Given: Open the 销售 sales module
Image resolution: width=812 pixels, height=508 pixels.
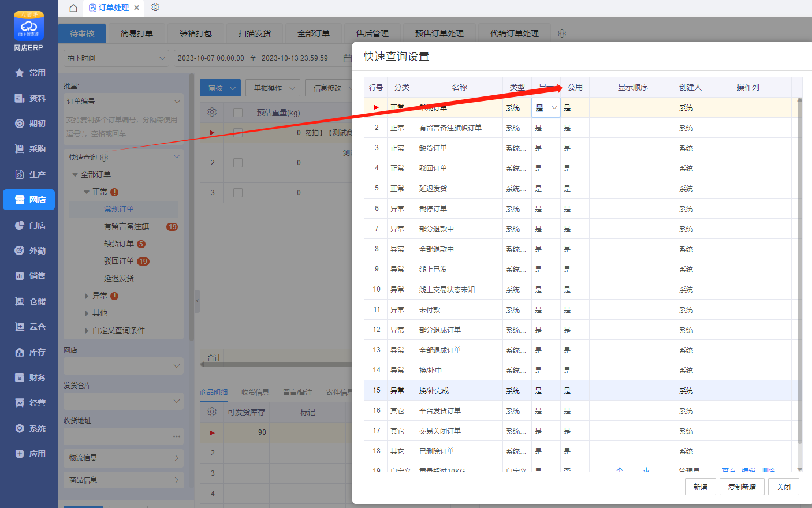Looking at the screenshot, I should 29,276.
